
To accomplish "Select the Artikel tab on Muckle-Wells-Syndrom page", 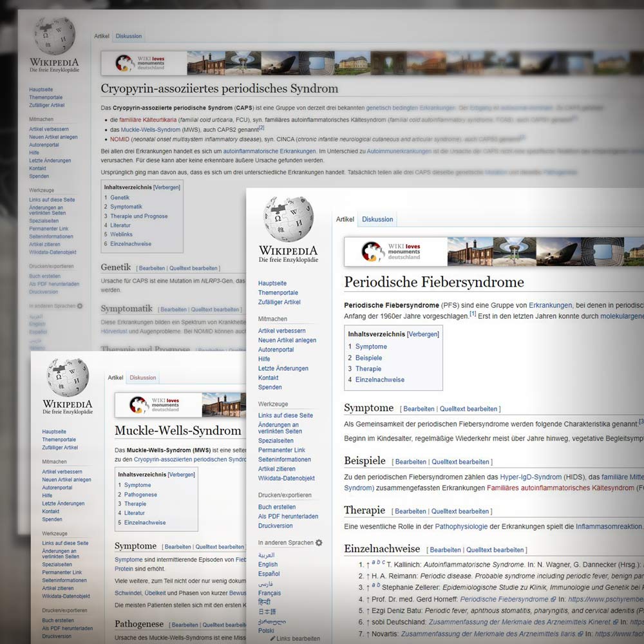I will pos(116,378).
